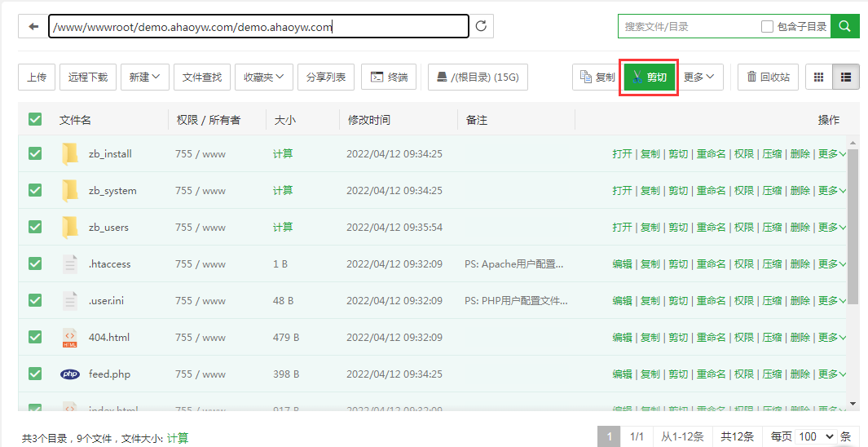Click the feed.php file icon
This screenshot has height=447, width=868.
click(70, 374)
